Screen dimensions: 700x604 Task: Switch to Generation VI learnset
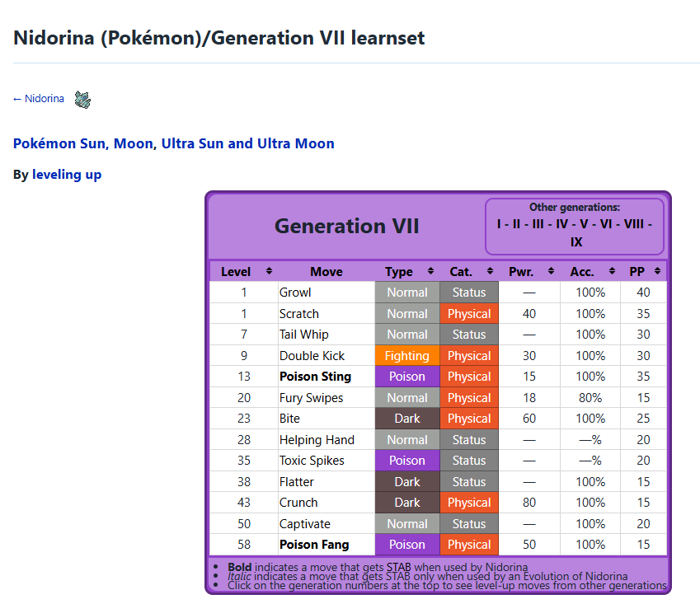(606, 224)
